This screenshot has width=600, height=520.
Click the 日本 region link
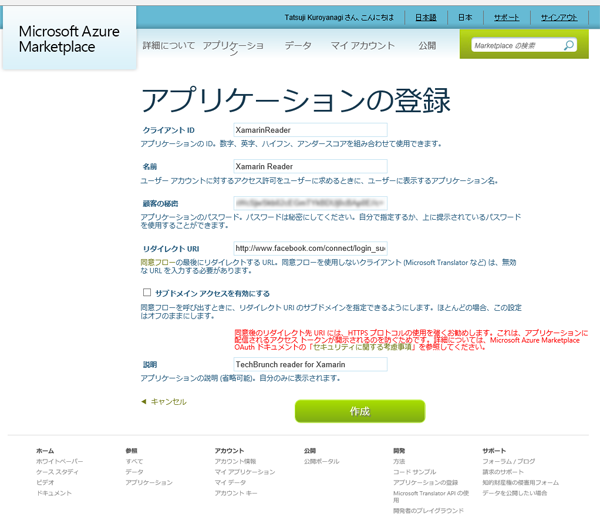(465, 18)
